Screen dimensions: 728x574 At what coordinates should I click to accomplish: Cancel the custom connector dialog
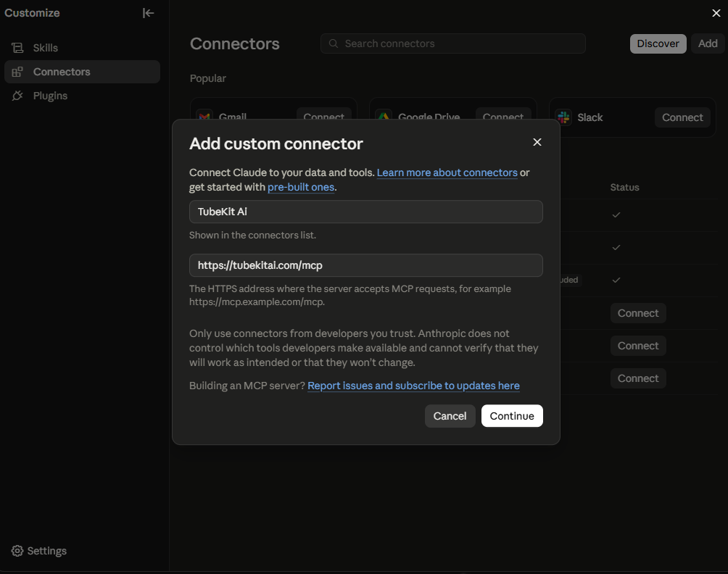pos(450,416)
